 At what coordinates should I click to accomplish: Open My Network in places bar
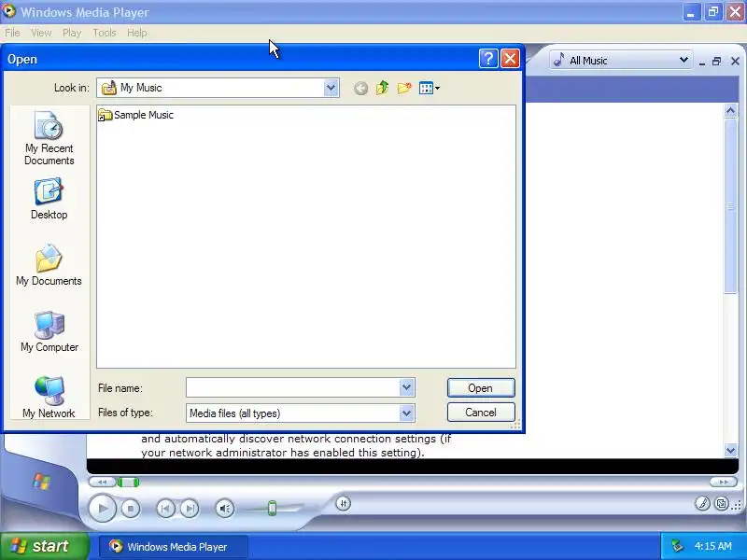pos(49,398)
